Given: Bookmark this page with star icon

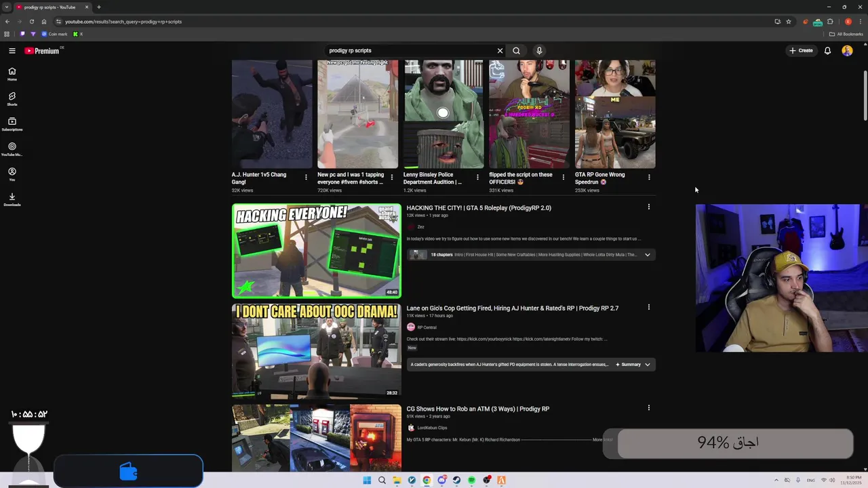Looking at the screenshot, I should pyautogui.click(x=789, y=22).
